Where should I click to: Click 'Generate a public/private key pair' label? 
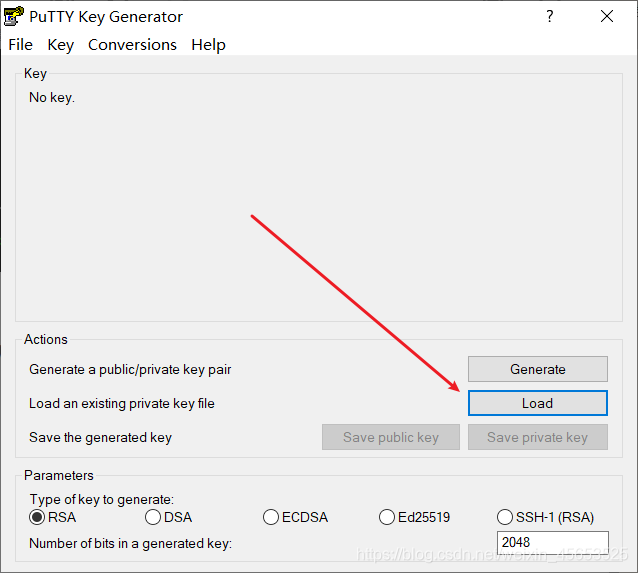(x=130, y=370)
